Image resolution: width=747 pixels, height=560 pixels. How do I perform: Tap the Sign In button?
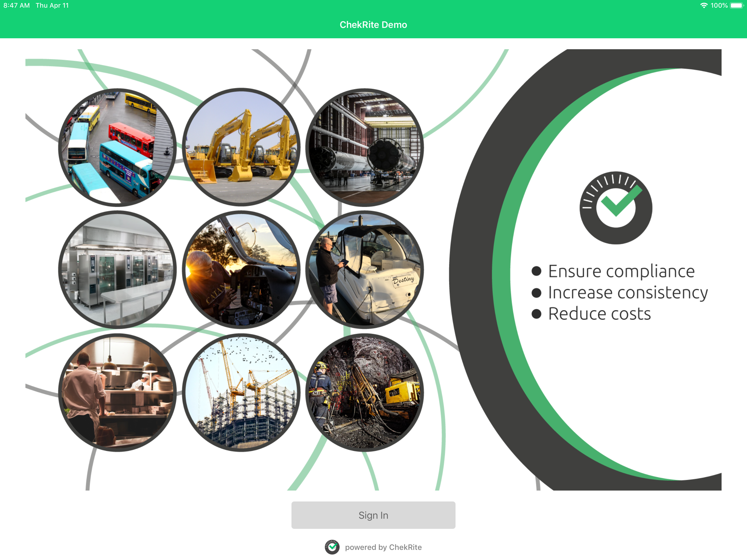pyautogui.click(x=373, y=515)
